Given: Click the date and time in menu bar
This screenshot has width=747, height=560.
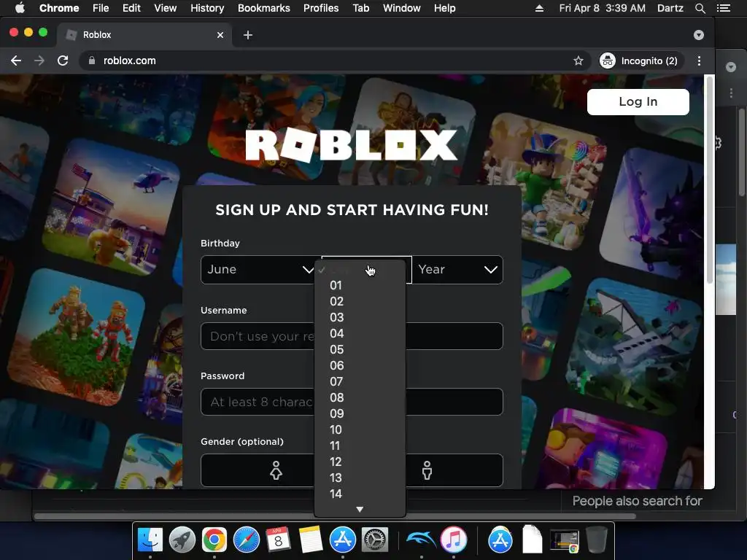Looking at the screenshot, I should (602, 8).
